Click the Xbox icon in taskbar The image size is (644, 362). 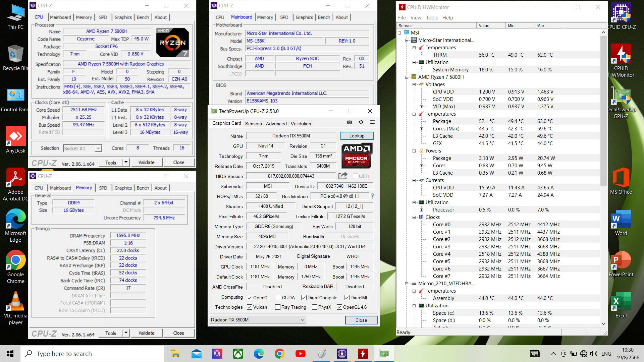[238, 354]
